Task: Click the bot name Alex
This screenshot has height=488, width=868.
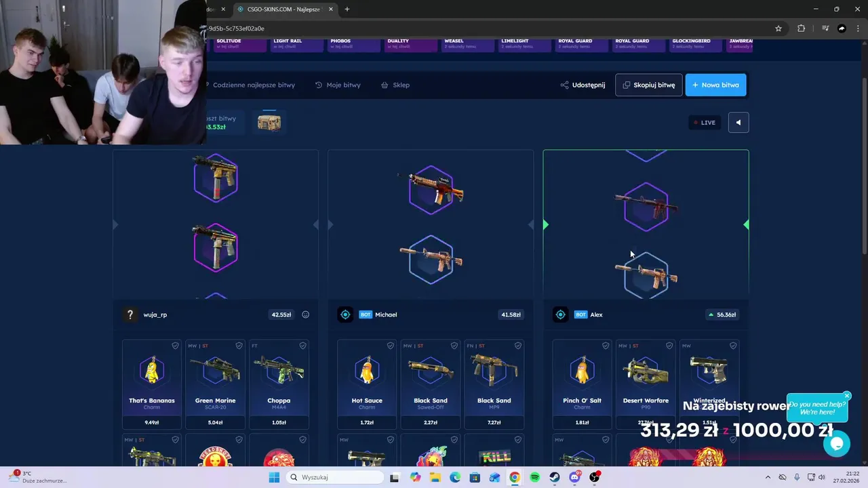Action: pos(596,314)
